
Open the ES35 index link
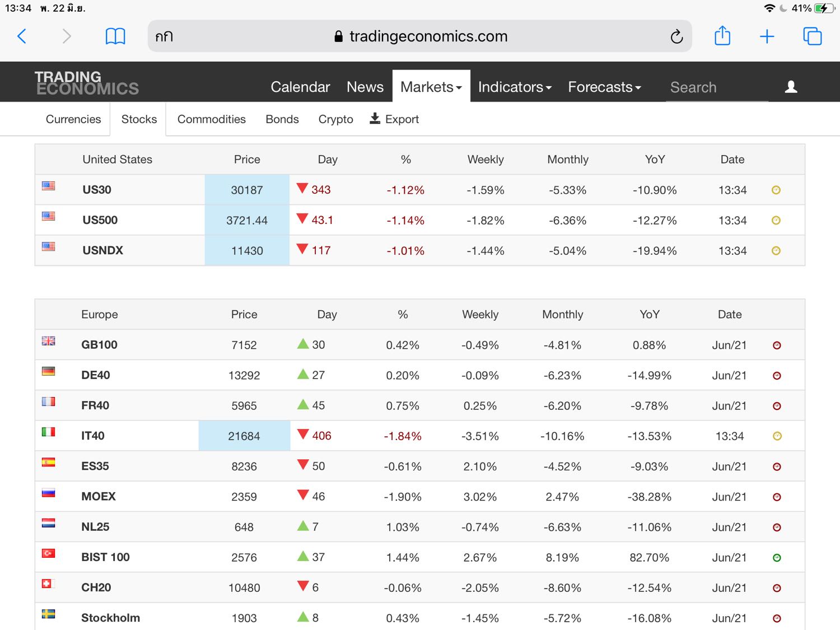[95, 466]
